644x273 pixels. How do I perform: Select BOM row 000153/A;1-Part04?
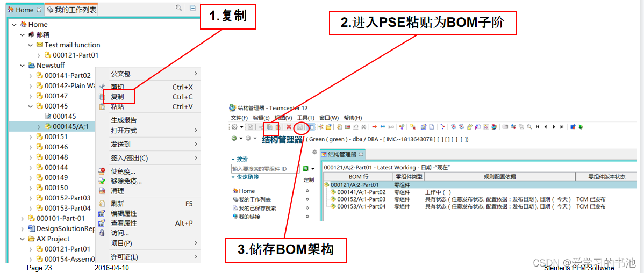(361, 206)
